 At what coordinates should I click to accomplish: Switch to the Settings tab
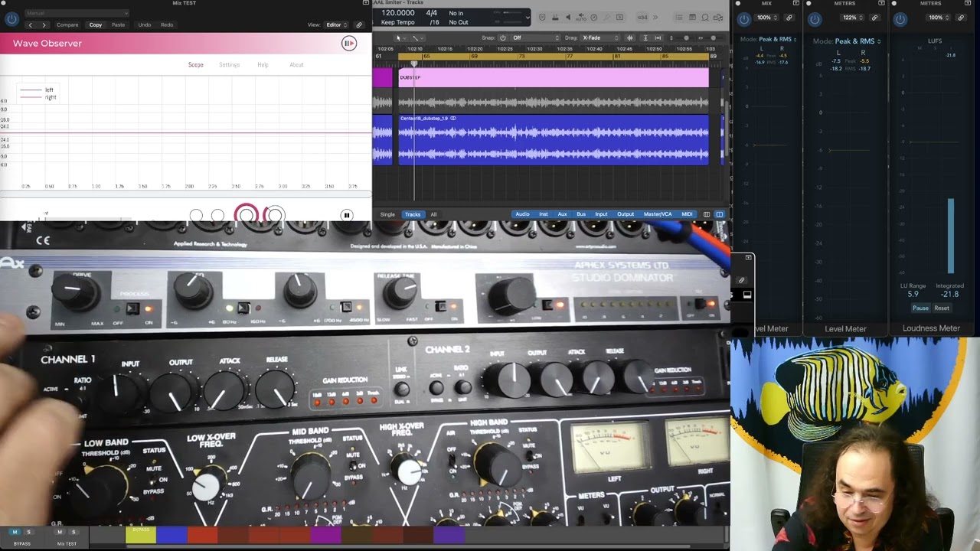pos(229,65)
